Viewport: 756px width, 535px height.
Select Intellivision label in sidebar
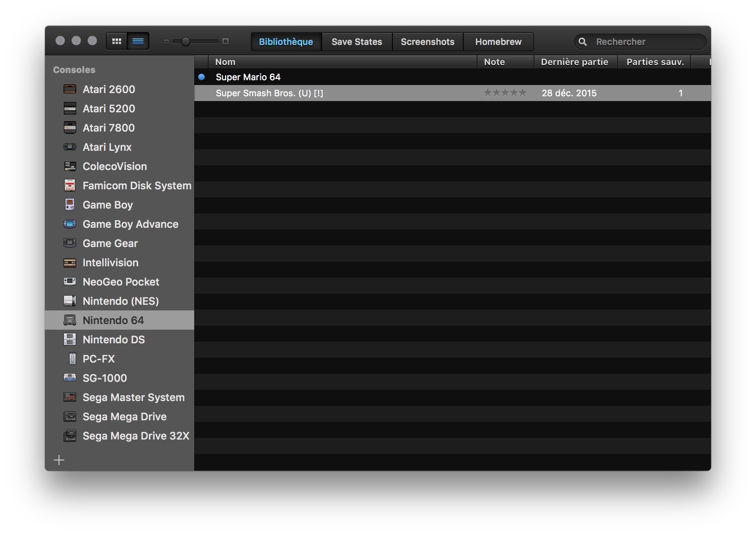coord(110,262)
